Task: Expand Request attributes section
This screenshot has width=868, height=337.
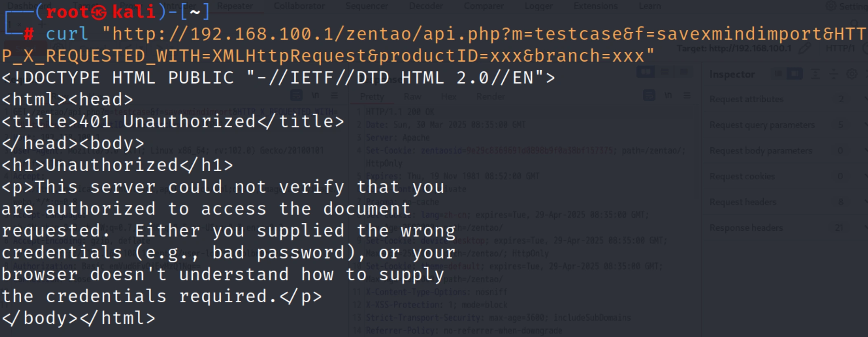Action: (x=747, y=99)
